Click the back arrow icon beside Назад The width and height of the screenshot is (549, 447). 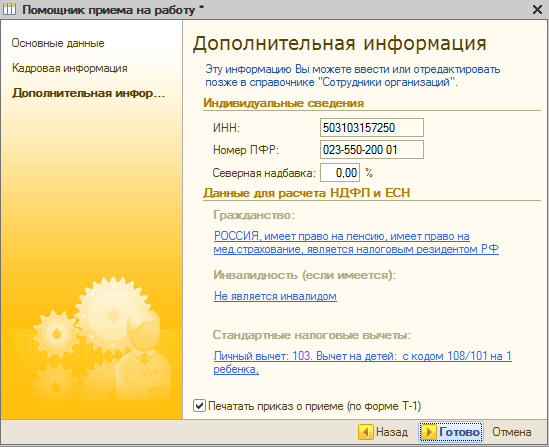click(366, 432)
